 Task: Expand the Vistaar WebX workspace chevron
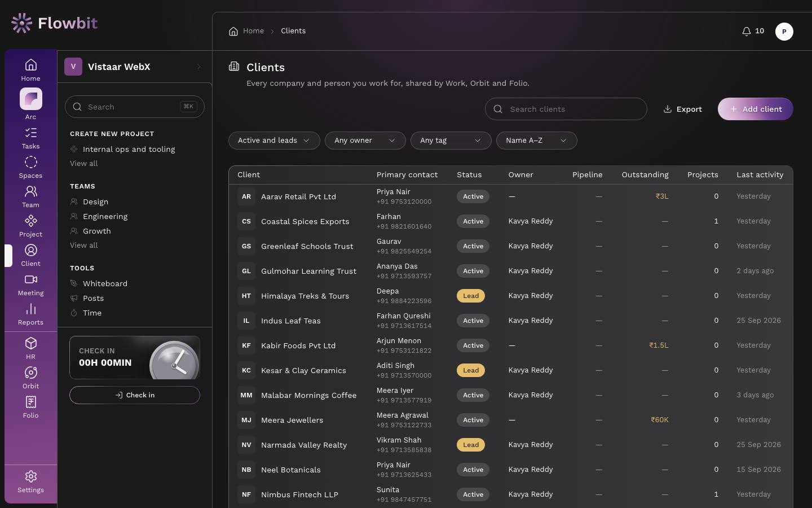point(199,67)
